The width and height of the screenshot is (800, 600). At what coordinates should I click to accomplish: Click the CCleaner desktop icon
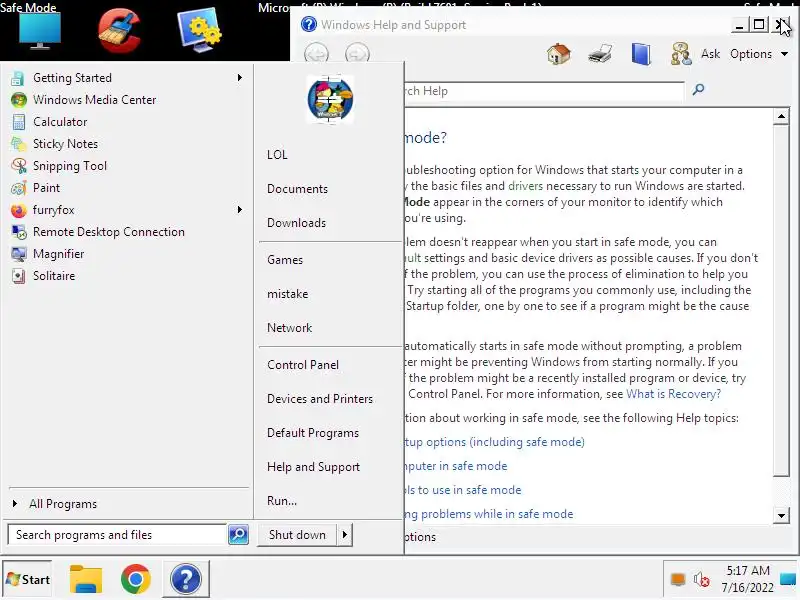tap(119, 31)
